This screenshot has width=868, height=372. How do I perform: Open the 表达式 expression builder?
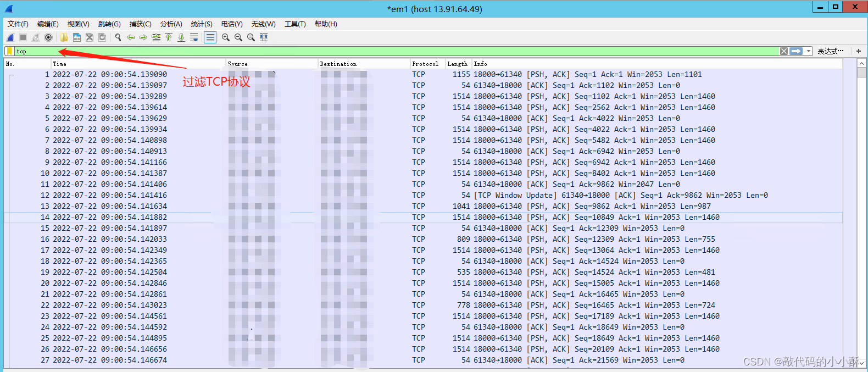[x=830, y=51]
